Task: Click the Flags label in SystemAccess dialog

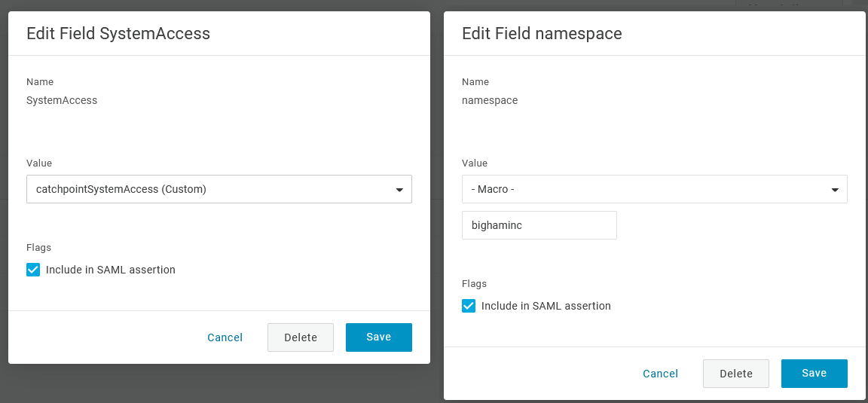Action: [38, 247]
